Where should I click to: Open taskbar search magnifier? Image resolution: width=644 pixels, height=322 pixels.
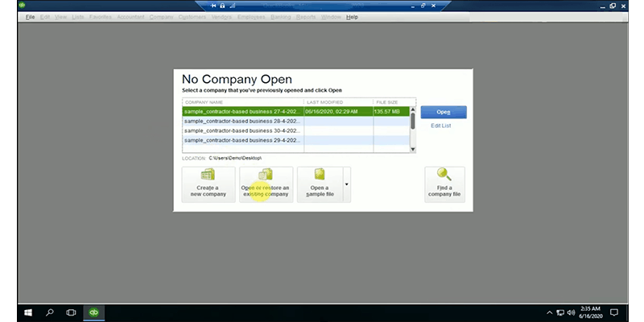tap(50, 312)
